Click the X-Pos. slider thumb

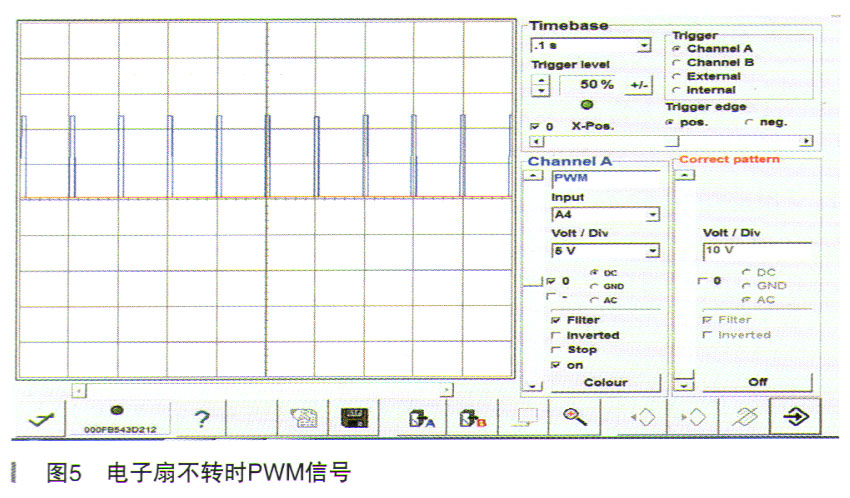[672, 141]
